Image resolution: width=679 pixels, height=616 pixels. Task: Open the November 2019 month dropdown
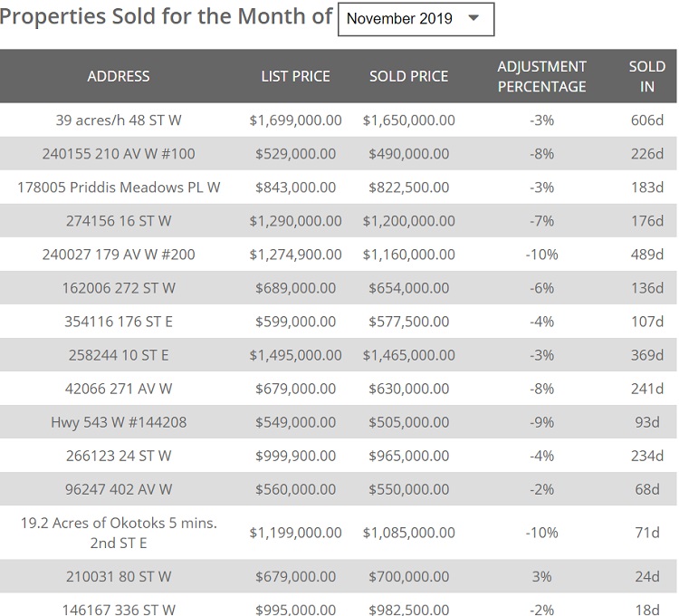pyautogui.click(x=416, y=19)
